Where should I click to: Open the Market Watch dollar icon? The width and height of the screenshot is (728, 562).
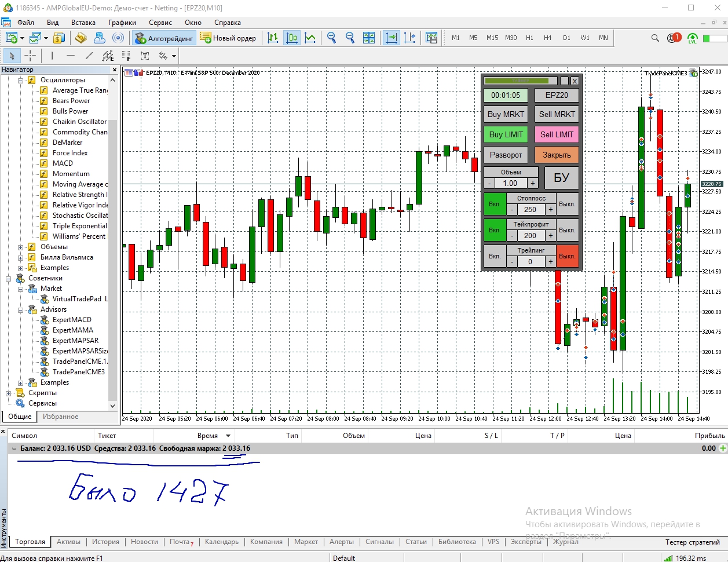(59, 38)
